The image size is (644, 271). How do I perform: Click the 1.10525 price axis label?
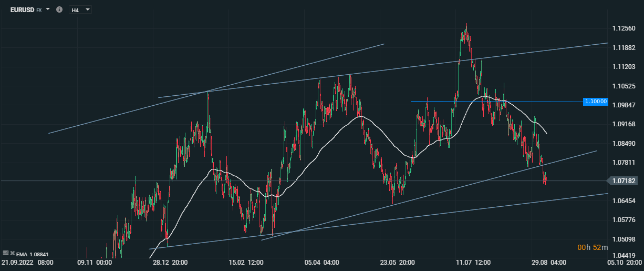pyautogui.click(x=625, y=86)
